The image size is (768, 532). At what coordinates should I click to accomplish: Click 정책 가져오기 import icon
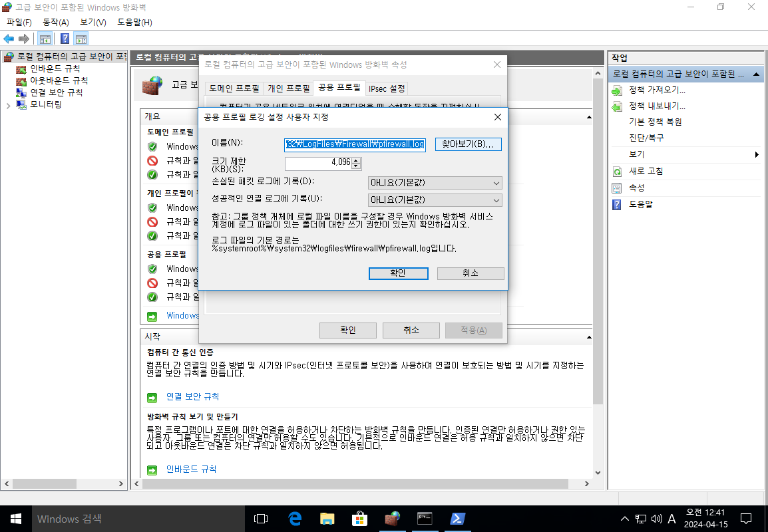coord(617,90)
